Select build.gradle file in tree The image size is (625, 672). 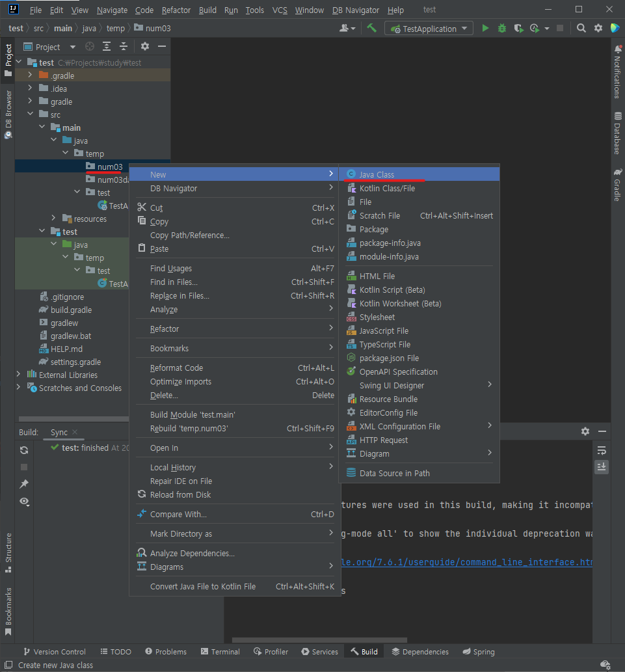(71, 310)
